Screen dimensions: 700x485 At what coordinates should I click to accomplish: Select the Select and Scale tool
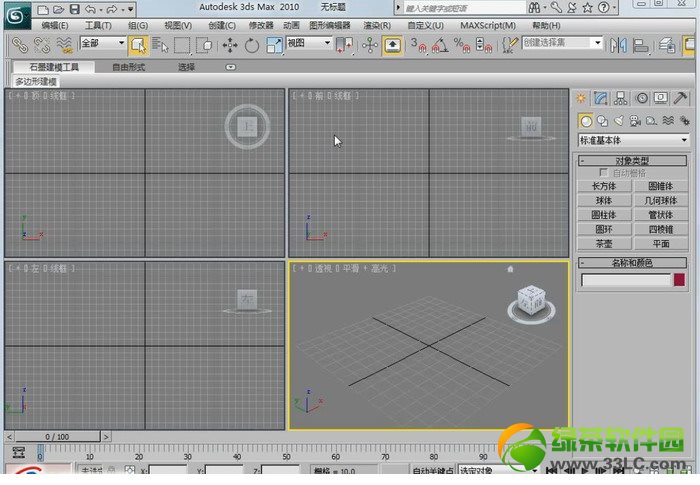(274, 45)
